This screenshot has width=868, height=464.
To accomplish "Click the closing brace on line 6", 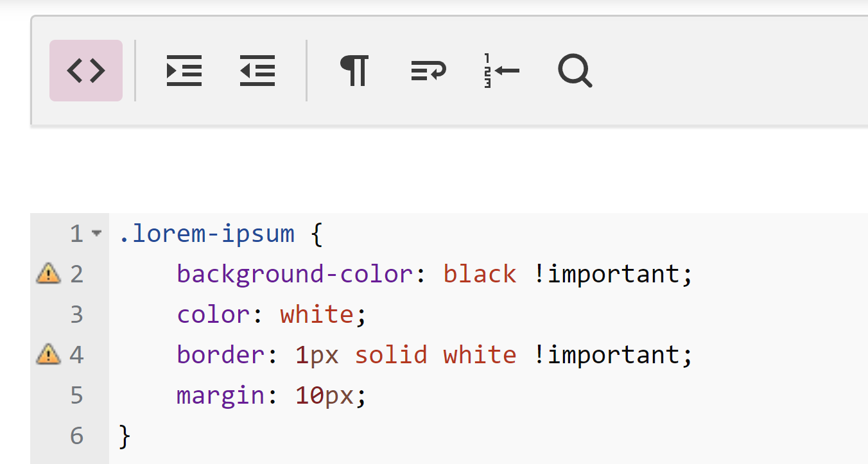I will pos(125,436).
